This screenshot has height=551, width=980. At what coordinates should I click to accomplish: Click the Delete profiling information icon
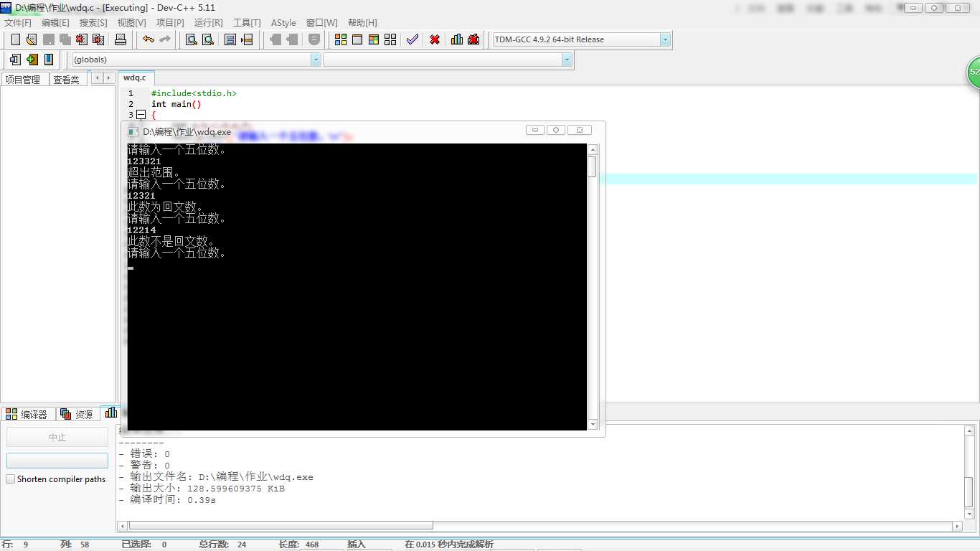point(473,39)
